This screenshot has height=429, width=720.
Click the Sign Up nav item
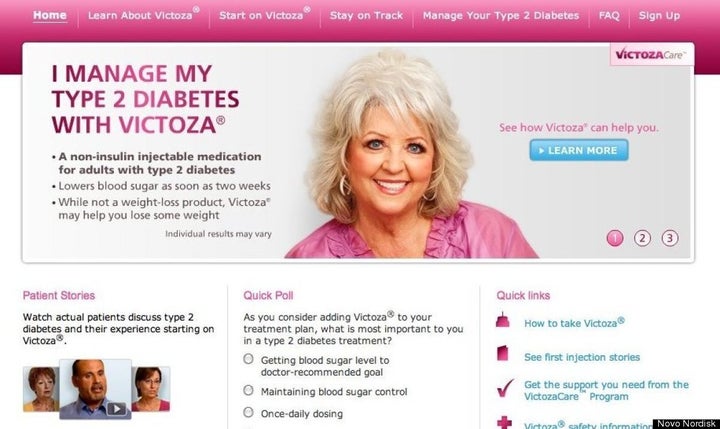pyautogui.click(x=659, y=16)
